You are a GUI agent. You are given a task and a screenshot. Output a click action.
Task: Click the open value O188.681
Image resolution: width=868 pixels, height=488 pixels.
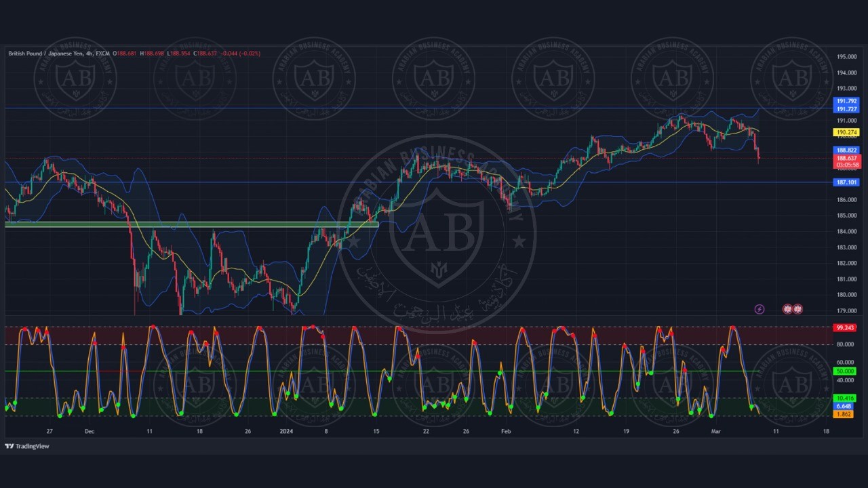point(125,53)
